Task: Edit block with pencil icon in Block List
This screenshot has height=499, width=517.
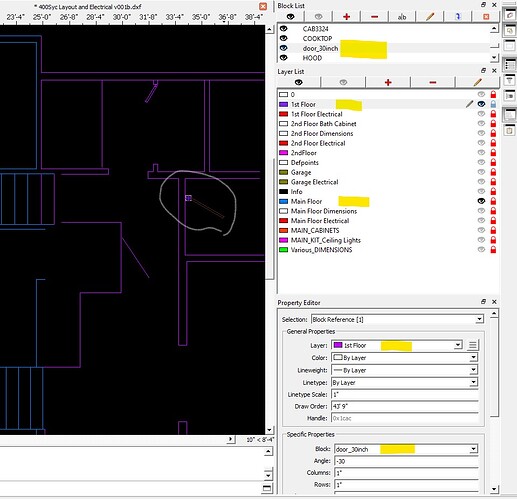Action: 430,17
